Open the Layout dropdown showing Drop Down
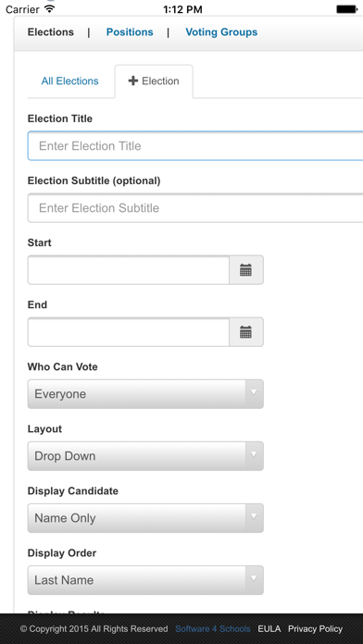363x644 pixels. click(145, 456)
